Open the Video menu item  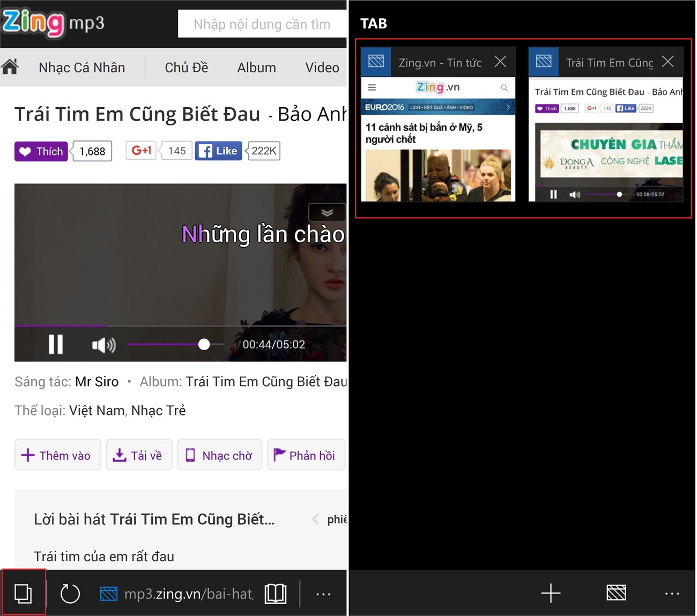(x=322, y=68)
